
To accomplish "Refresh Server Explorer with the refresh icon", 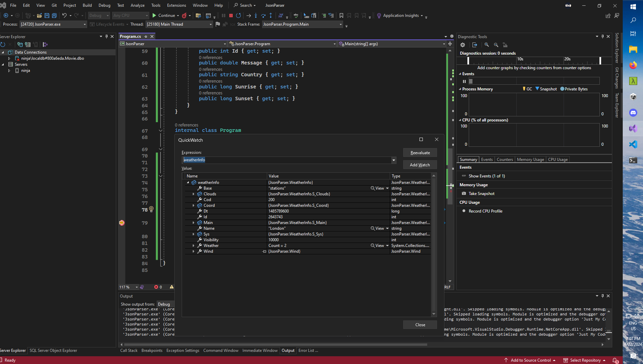I will [x=3, y=44].
